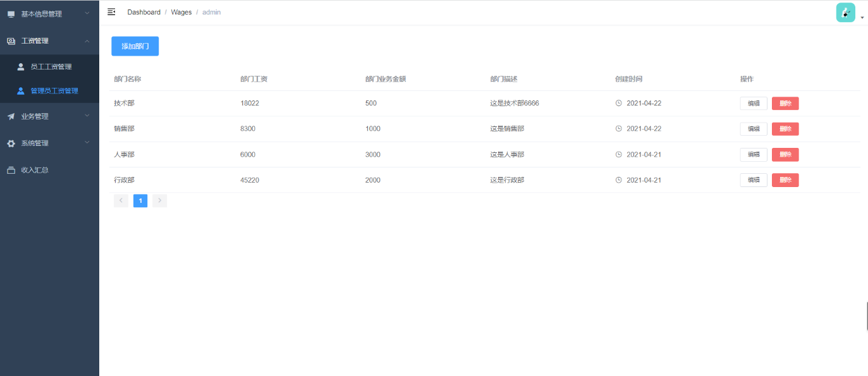Viewport: 868px width, 376px height.
Task: Expand the 系统管理 menu chevron
Action: click(87, 143)
